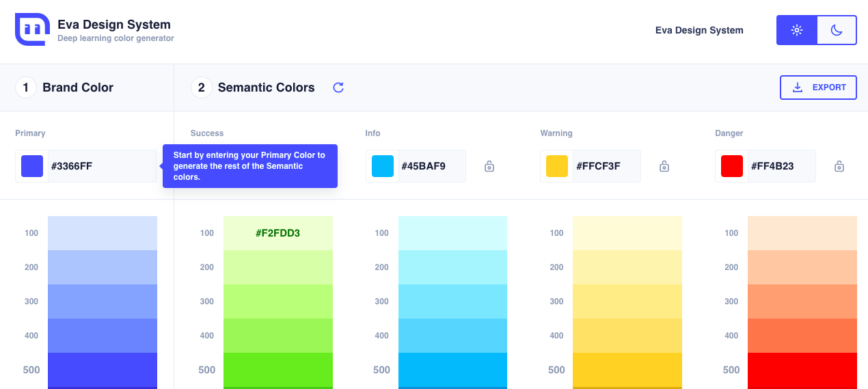Open the Primary color swatch picker

click(x=32, y=166)
